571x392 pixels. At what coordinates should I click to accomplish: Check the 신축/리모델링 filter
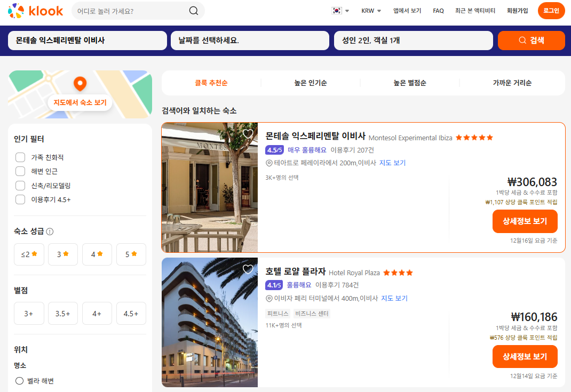pyautogui.click(x=20, y=186)
